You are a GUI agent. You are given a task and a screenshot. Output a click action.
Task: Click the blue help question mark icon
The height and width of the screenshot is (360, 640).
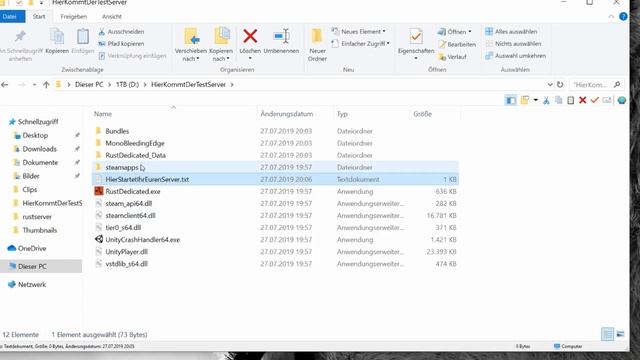[623, 17]
